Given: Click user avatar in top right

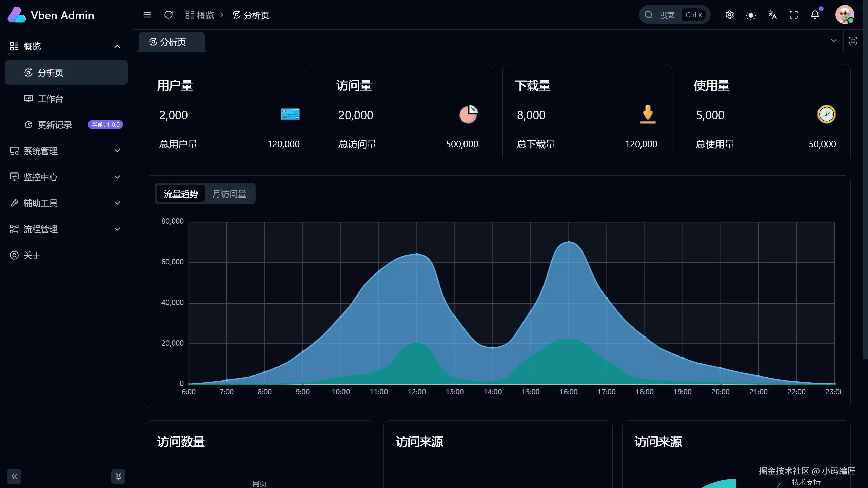Looking at the screenshot, I should [844, 15].
